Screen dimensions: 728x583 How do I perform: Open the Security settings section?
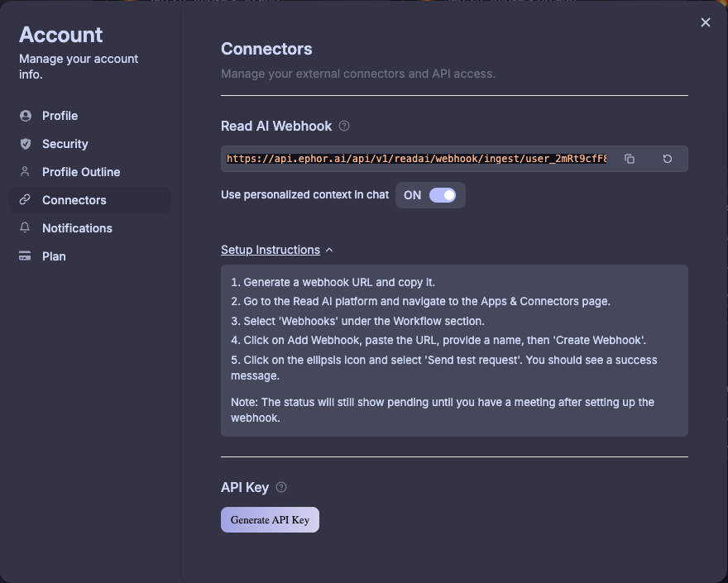[x=64, y=144]
